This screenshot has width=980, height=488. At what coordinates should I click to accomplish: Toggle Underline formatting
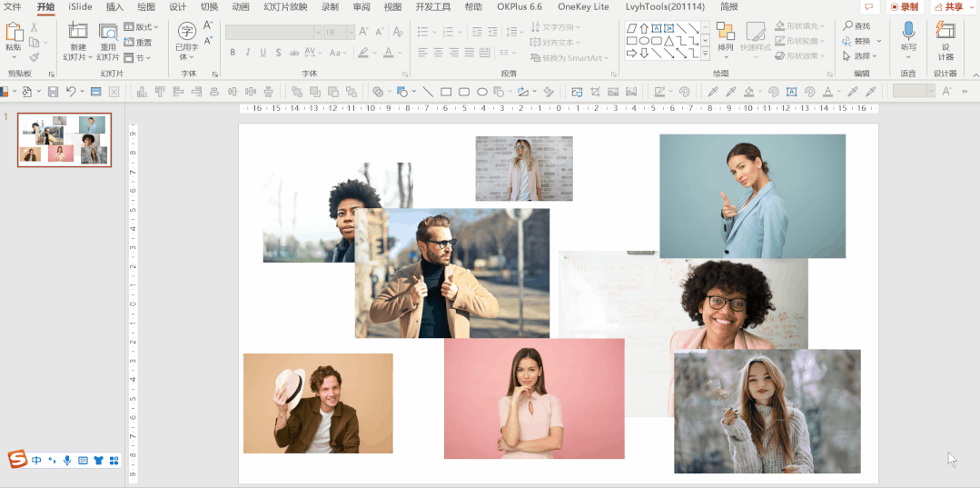click(264, 53)
